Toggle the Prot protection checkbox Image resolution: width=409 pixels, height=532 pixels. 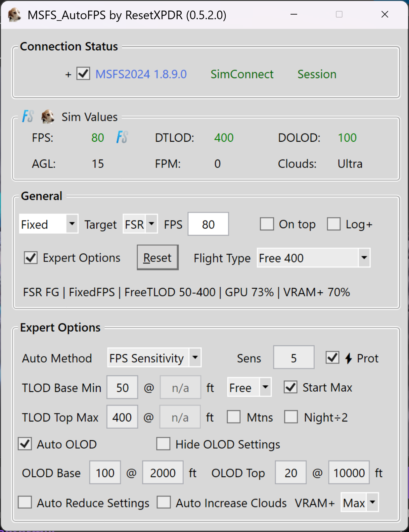332,358
